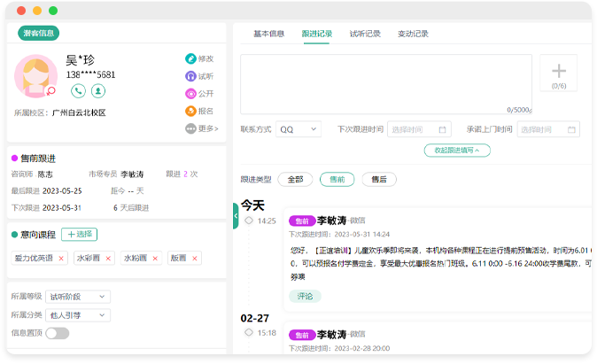The image size is (597, 364).
Task: Click the 修改 edit icon
Action: pos(190,58)
